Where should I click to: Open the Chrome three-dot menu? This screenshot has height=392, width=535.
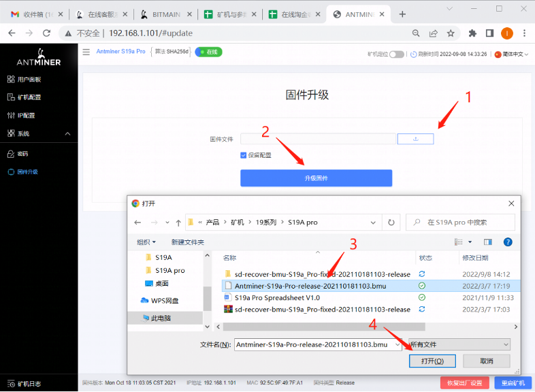pyautogui.click(x=524, y=33)
